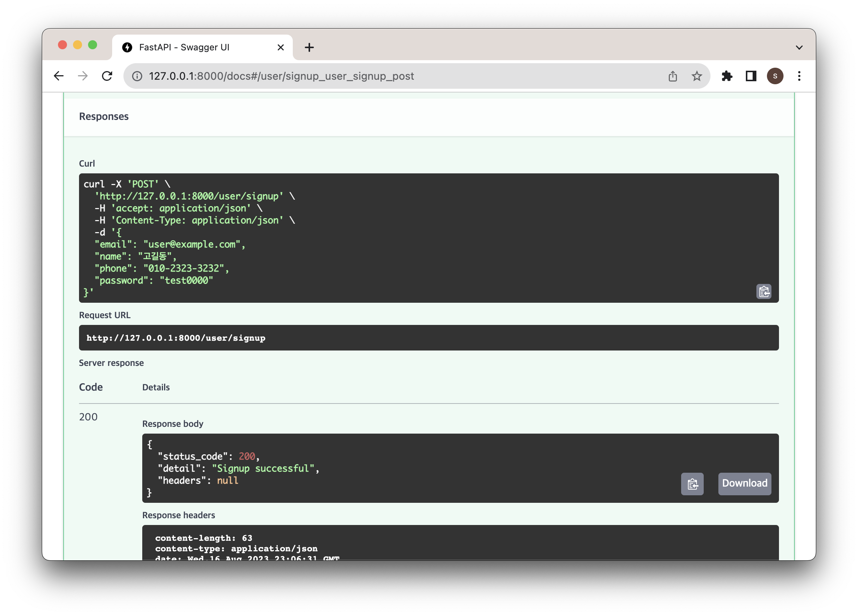Go back to the previous page
This screenshot has height=616, width=858.
point(59,76)
